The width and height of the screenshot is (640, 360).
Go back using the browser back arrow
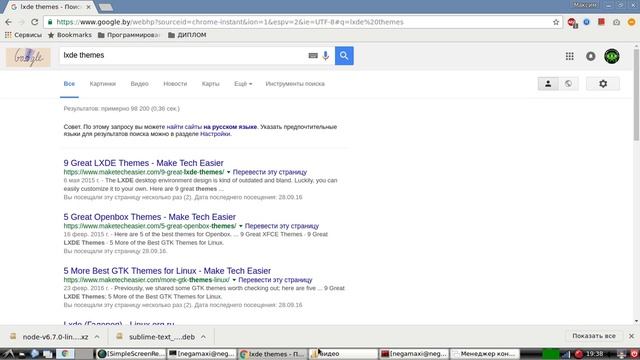pos(9,22)
